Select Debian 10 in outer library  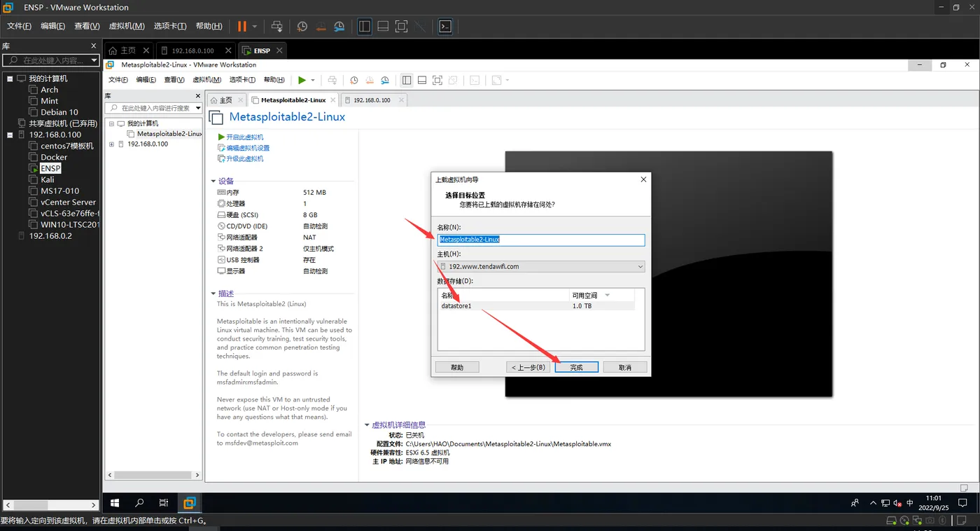(59, 112)
